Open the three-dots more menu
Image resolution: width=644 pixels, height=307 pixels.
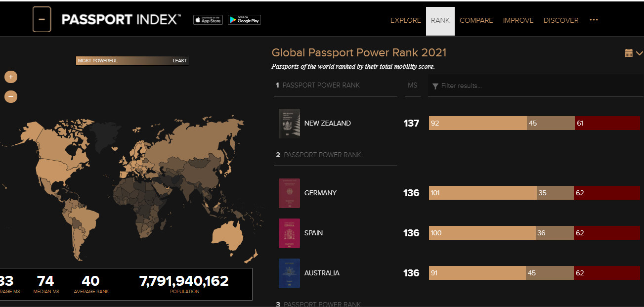click(x=594, y=20)
